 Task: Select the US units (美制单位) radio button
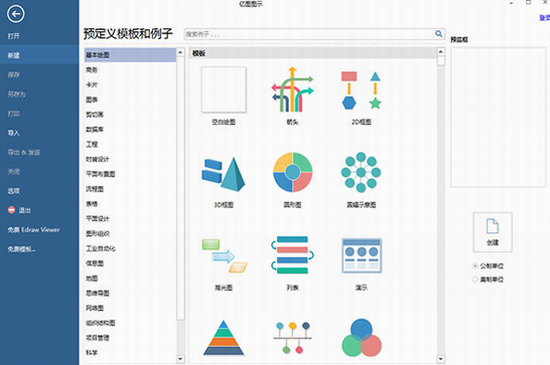[x=475, y=279]
